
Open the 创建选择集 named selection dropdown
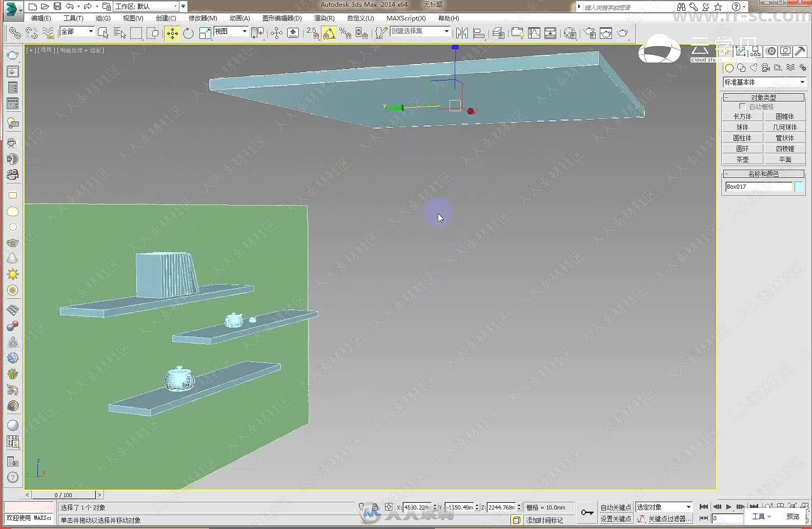[420, 32]
